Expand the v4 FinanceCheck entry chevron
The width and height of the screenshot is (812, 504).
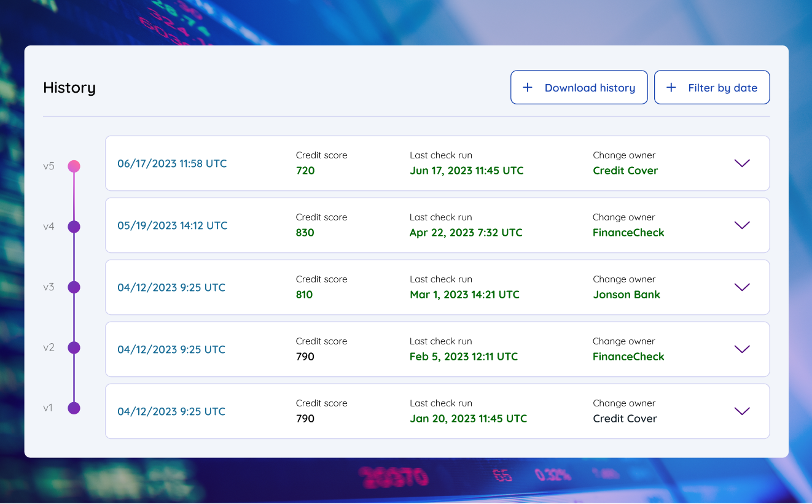[741, 225]
